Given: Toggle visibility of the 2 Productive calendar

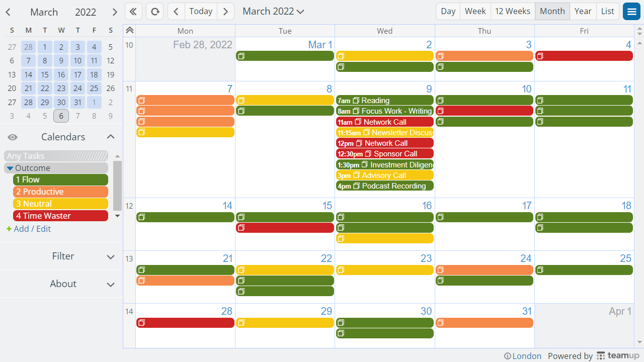Looking at the screenshot, I should (x=60, y=192).
